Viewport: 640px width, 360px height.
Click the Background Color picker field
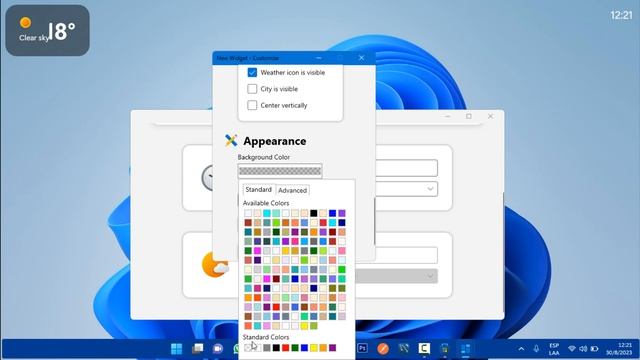pos(280,171)
